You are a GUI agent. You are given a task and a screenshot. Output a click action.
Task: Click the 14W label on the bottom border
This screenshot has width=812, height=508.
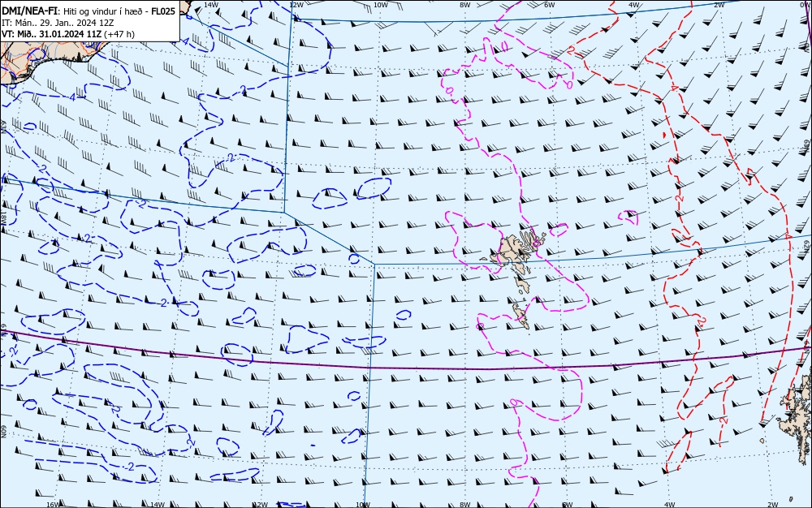tap(157, 505)
